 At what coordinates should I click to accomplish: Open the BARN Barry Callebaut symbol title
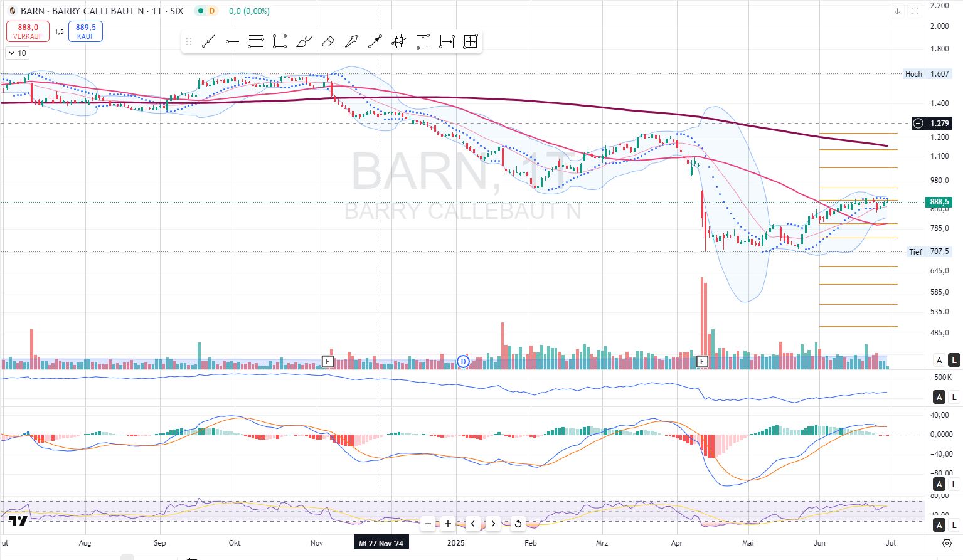point(102,11)
